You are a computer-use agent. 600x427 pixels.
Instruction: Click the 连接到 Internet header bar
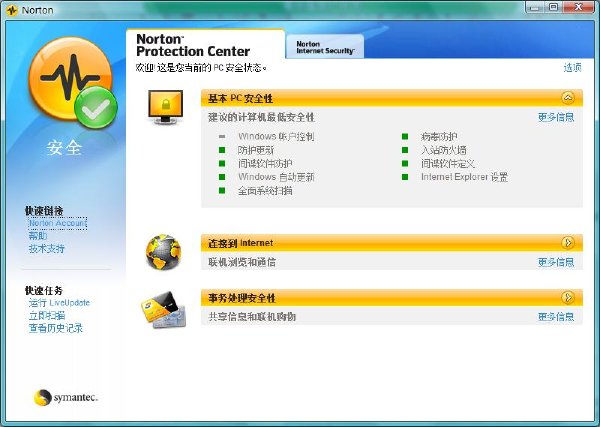(x=391, y=243)
